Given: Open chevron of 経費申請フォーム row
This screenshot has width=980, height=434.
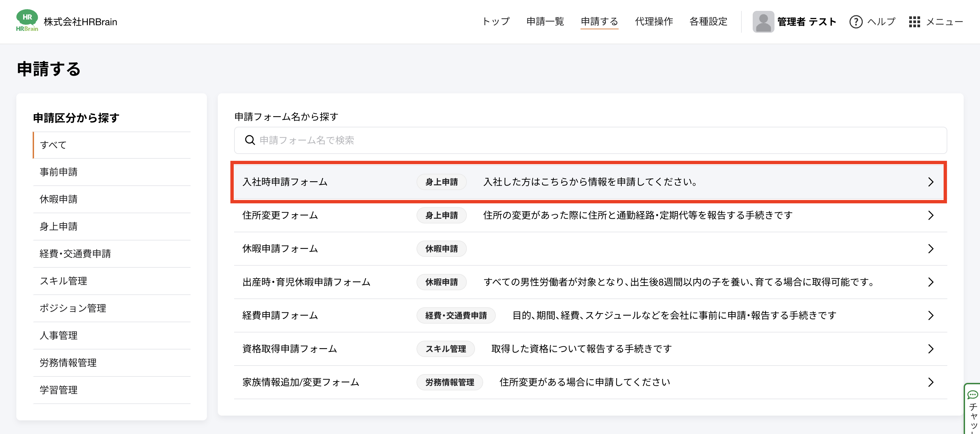Looking at the screenshot, I should 931,315.
